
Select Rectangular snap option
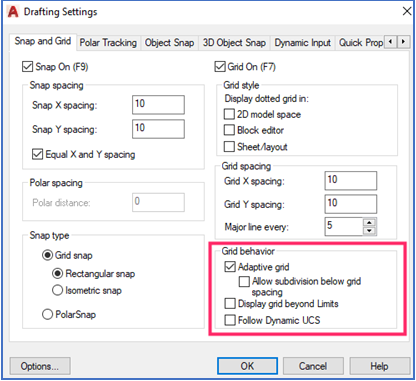pos(57,274)
